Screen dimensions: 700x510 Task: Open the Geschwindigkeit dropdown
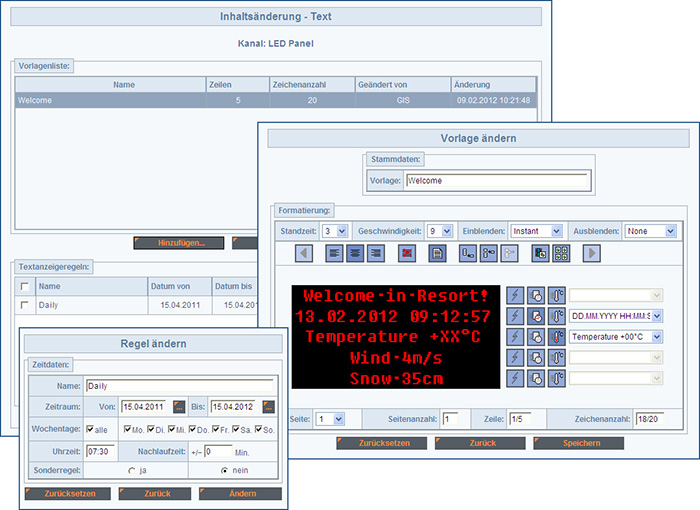coord(440,231)
